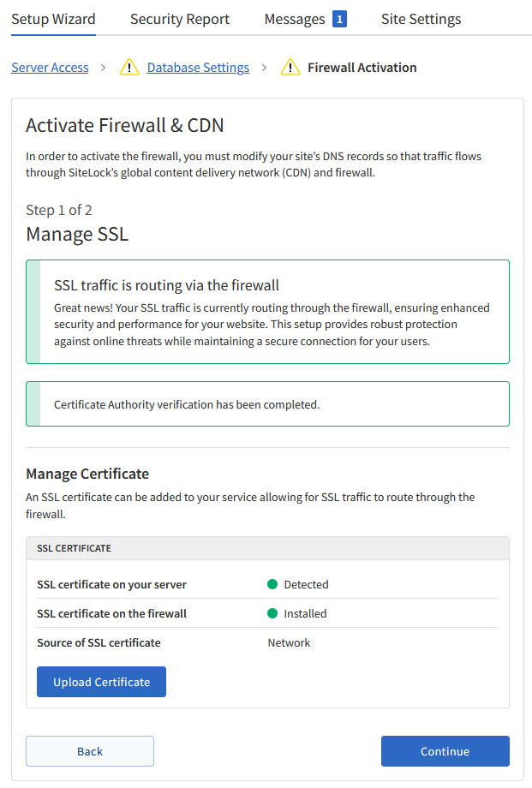The width and height of the screenshot is (532, 788).
Task: Open the Setup Wizard tab
Action: click(53, 19)
